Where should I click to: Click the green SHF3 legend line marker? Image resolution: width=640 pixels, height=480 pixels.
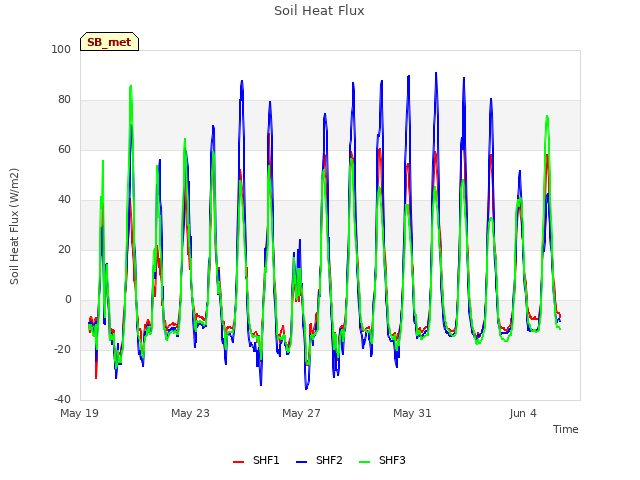click(x=364, y=462)
